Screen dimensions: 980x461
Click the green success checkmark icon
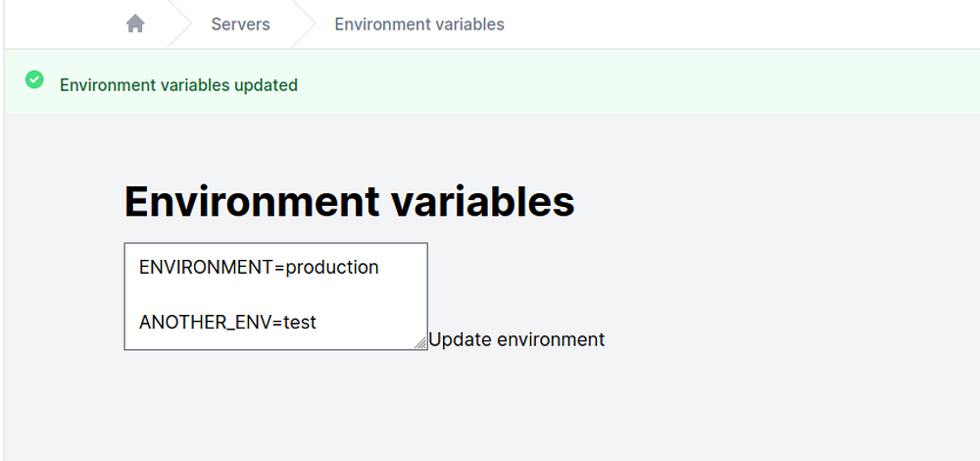pyautogui.click(x=34, y=79)
